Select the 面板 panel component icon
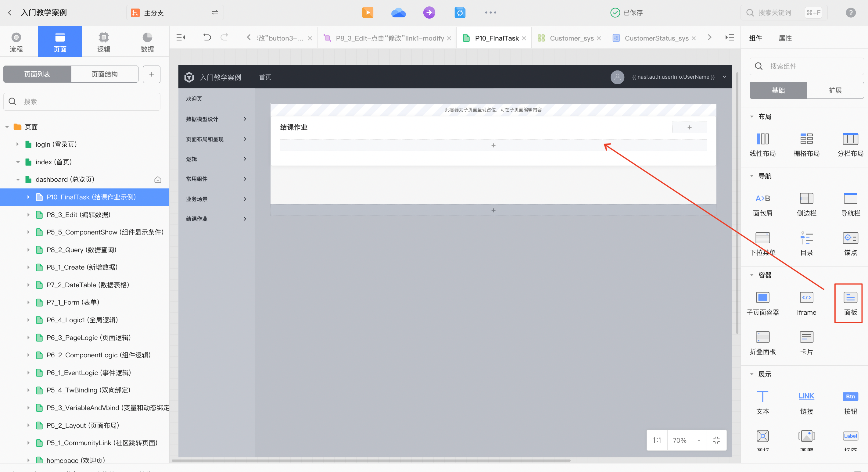The image size is (868, 472). pos(850,298)
